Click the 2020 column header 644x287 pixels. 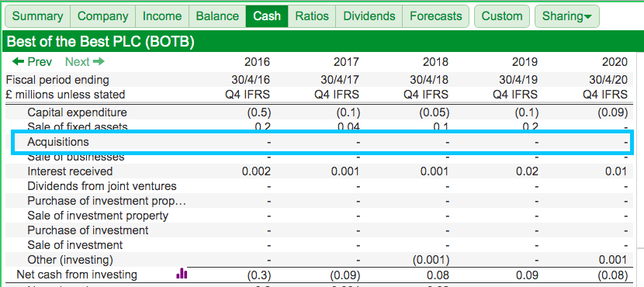(615, 62)
